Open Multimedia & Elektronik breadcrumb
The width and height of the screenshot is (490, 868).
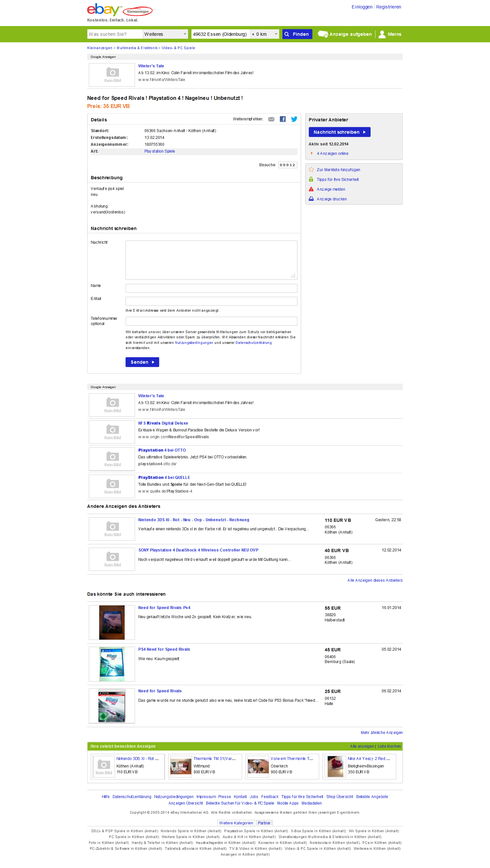tap(137, 48)
